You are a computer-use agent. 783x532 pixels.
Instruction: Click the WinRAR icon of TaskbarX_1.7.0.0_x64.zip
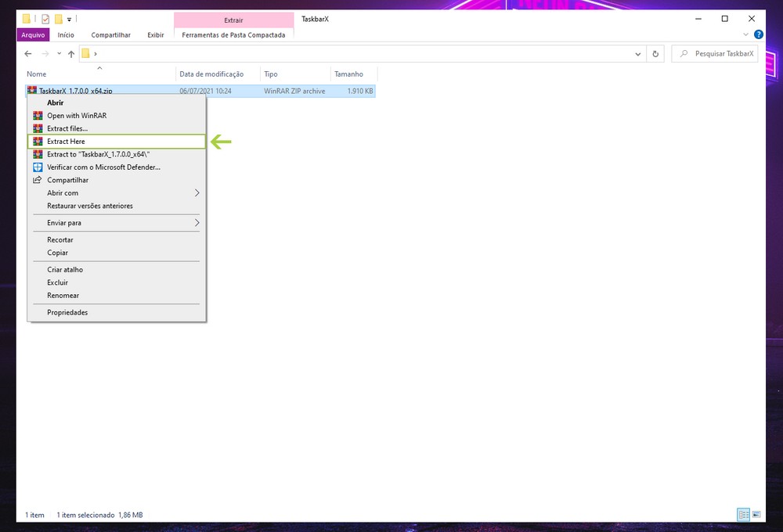pos(32,91)
